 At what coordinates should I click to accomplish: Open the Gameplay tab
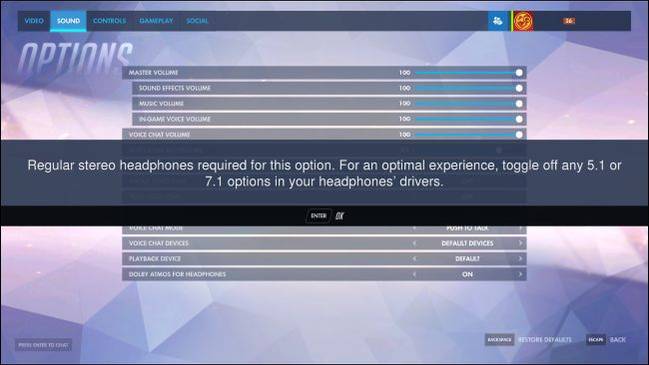[156, 21]
